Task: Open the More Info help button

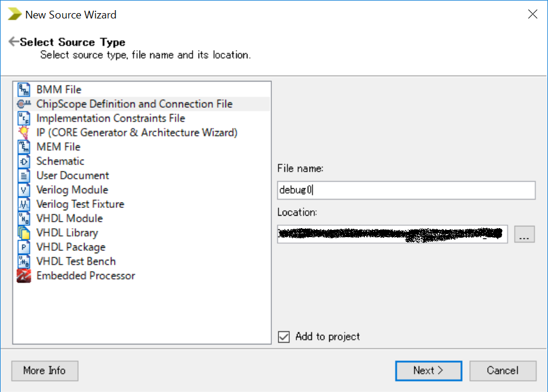Action: 45,371
